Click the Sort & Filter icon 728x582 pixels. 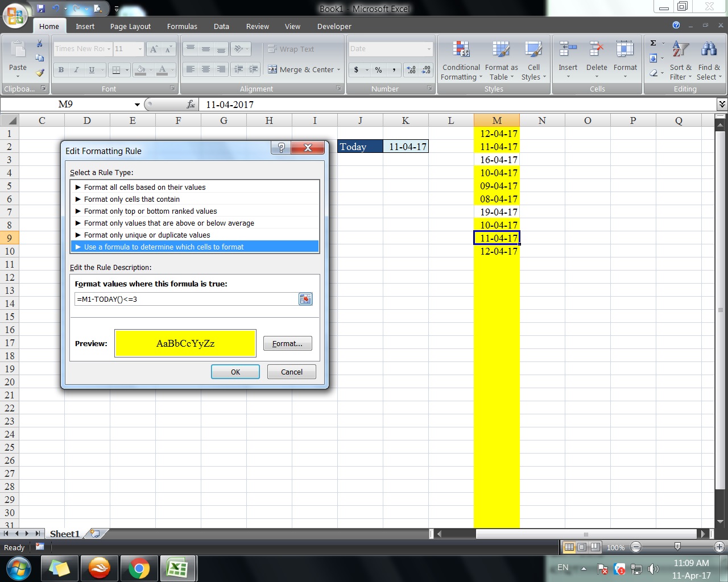(x=680, y=51)
